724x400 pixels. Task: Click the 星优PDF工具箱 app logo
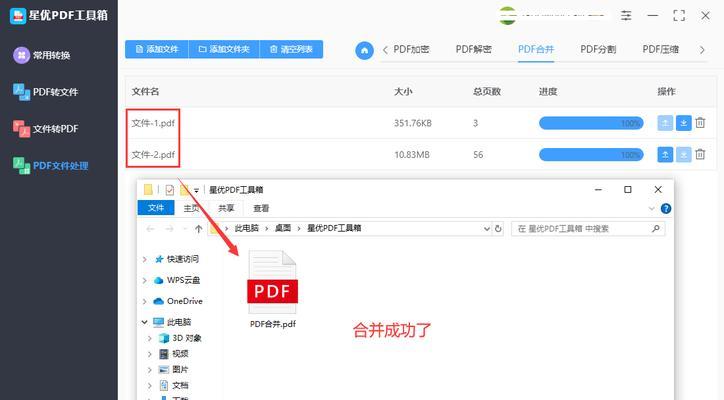(x=18, y=16)
